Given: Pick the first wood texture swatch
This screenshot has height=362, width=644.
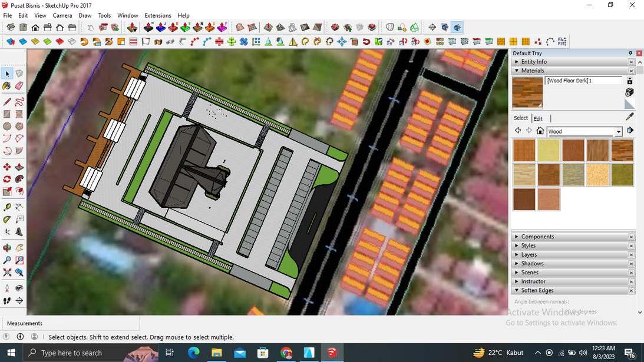Looking at the screenshot, I should click(524, 151).
